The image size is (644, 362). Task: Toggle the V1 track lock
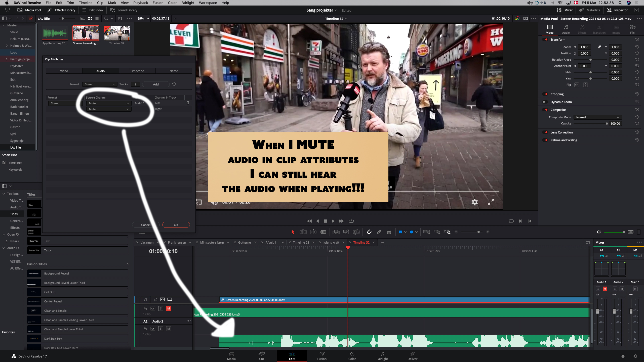coord(155,299)
